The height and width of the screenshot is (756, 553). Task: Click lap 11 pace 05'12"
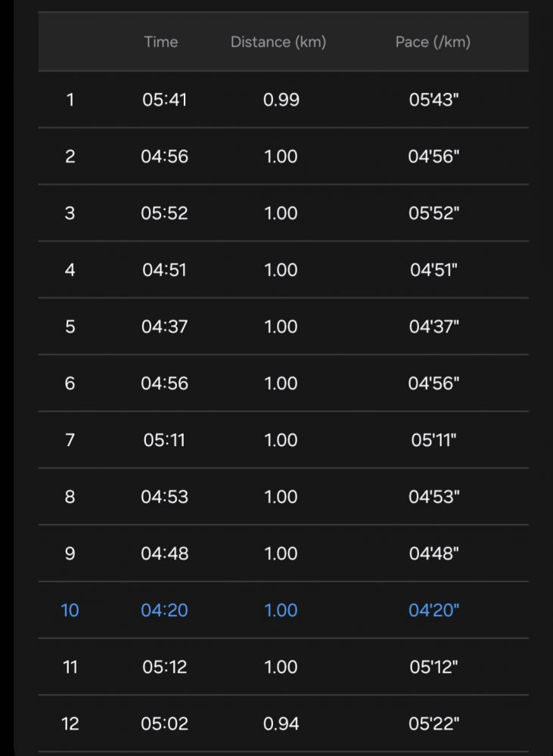[x=434, y=667]
